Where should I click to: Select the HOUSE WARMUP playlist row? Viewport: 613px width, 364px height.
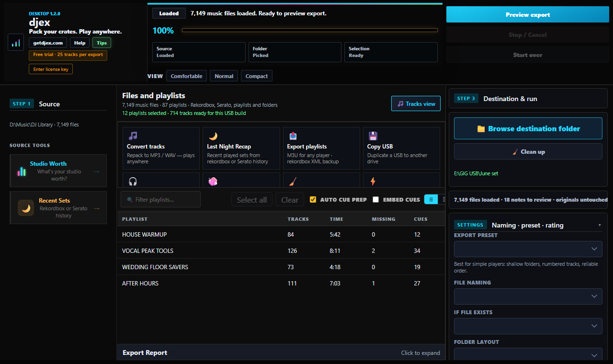pos(281,235)
